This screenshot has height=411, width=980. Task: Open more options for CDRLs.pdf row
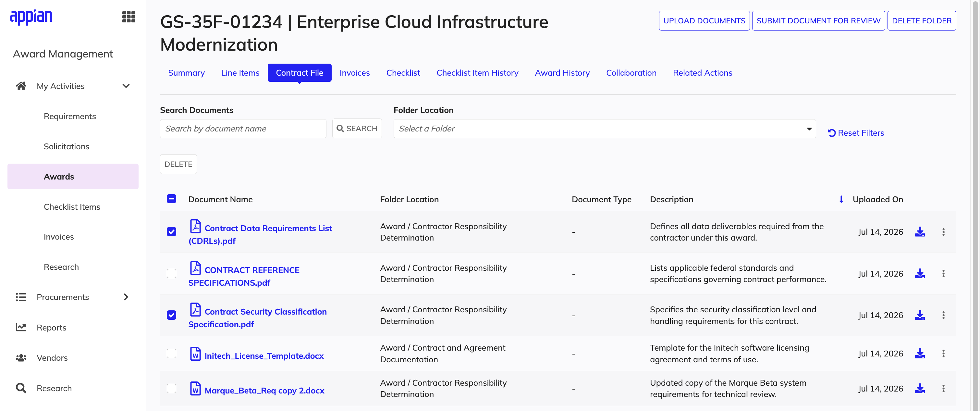coord(943,232)
